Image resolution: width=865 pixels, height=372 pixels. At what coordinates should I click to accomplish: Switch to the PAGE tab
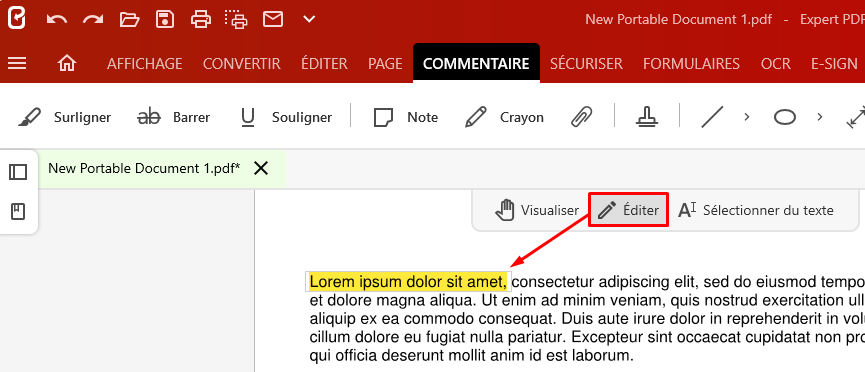click(386, 63)
